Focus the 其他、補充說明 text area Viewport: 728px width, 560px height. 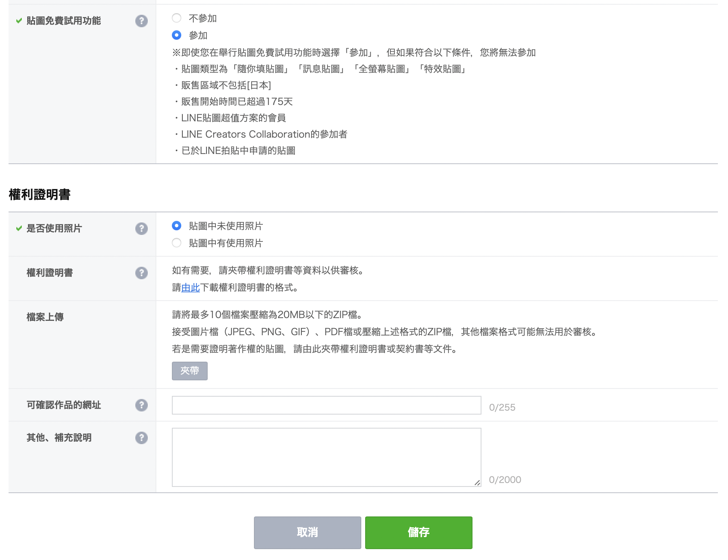pyautogui.click(x=327, y=457)
